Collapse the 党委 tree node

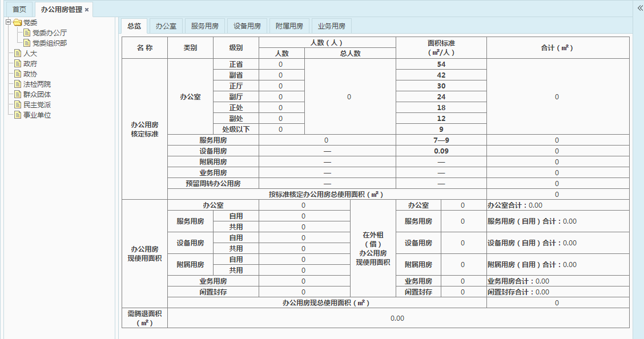8,22
